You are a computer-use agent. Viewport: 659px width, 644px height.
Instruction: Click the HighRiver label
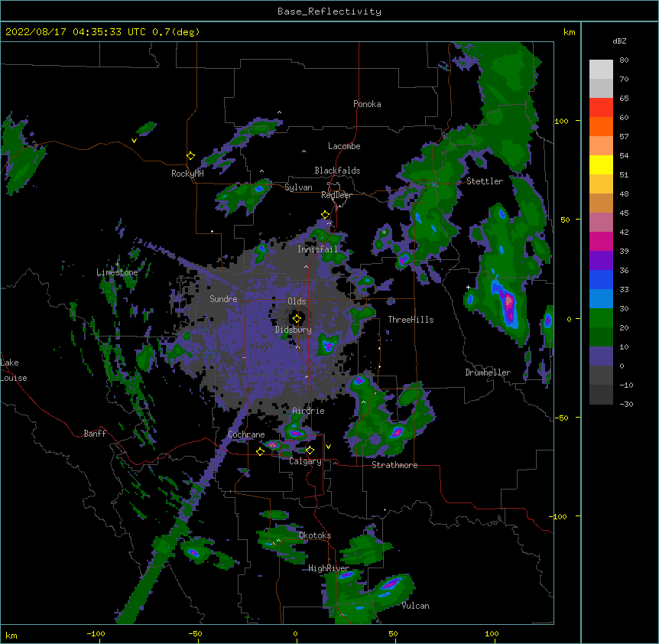(x=329, y=568)
